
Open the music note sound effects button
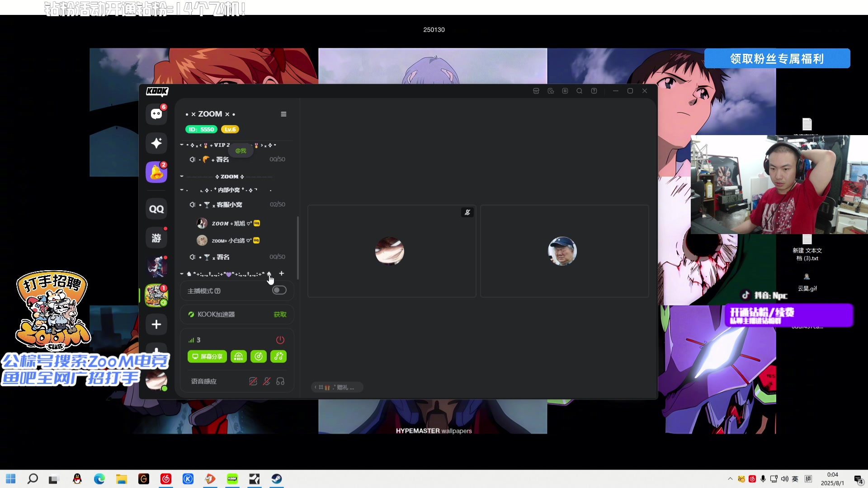[x=278, y=357]
